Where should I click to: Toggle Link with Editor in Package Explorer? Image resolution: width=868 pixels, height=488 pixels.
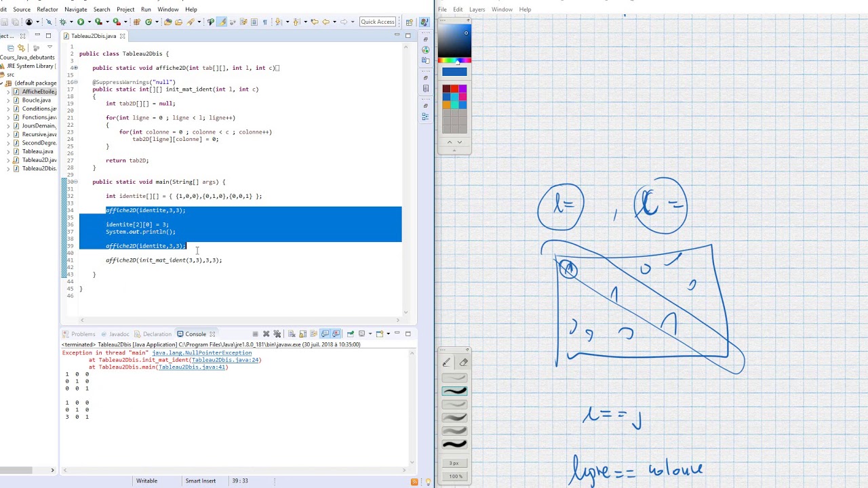coord(22,47)
